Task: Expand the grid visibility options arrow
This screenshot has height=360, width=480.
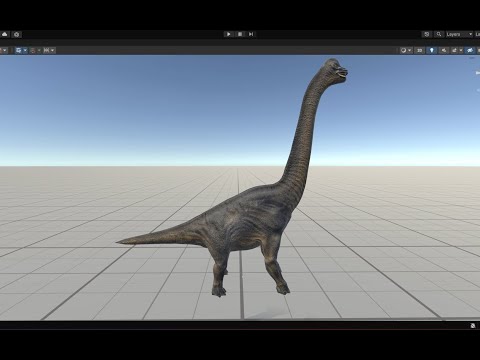Action: [x=25, y=50]
